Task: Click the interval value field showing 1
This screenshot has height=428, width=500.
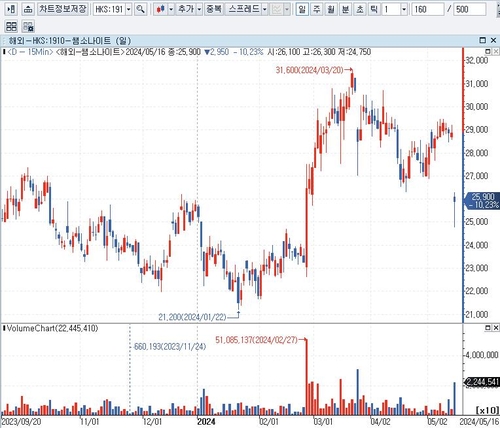Action: [x=392, y=9]
